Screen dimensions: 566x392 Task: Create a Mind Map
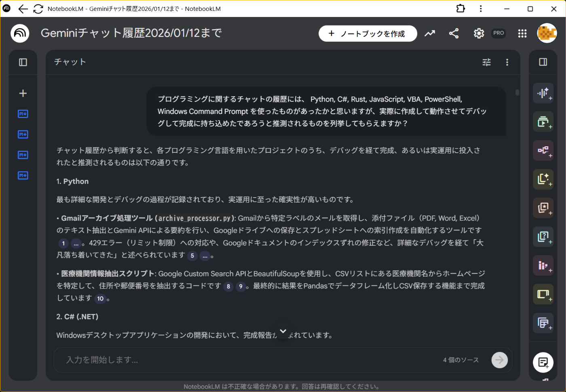coord(543,150)
